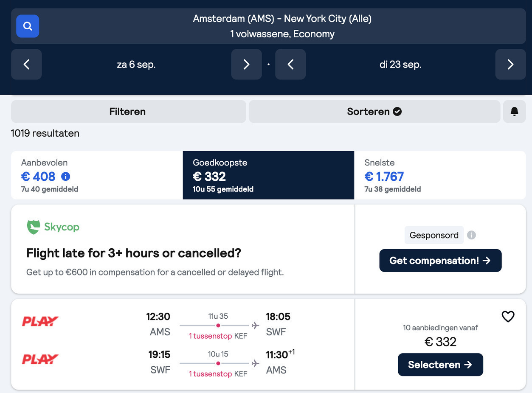Save flight with heart icon
The width and height of the screenshot is (532, 393).
[x=508, y=317]
